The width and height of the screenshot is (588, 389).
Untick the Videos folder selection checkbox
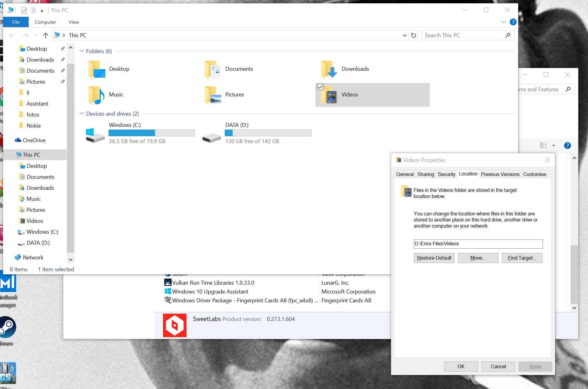coord(320,87)
